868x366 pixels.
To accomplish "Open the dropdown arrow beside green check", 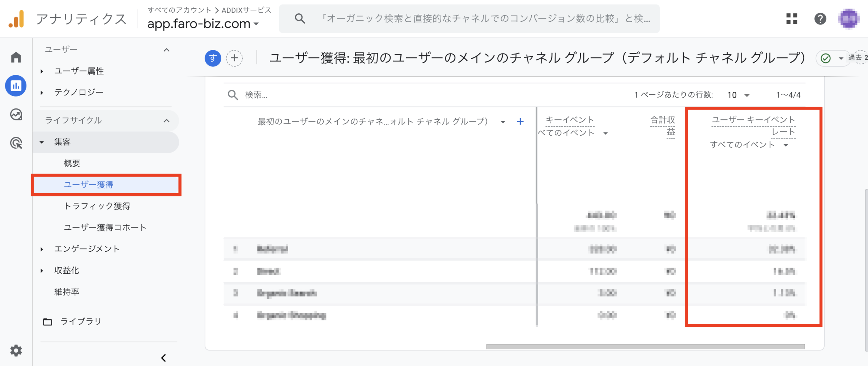I will (841, 58).
